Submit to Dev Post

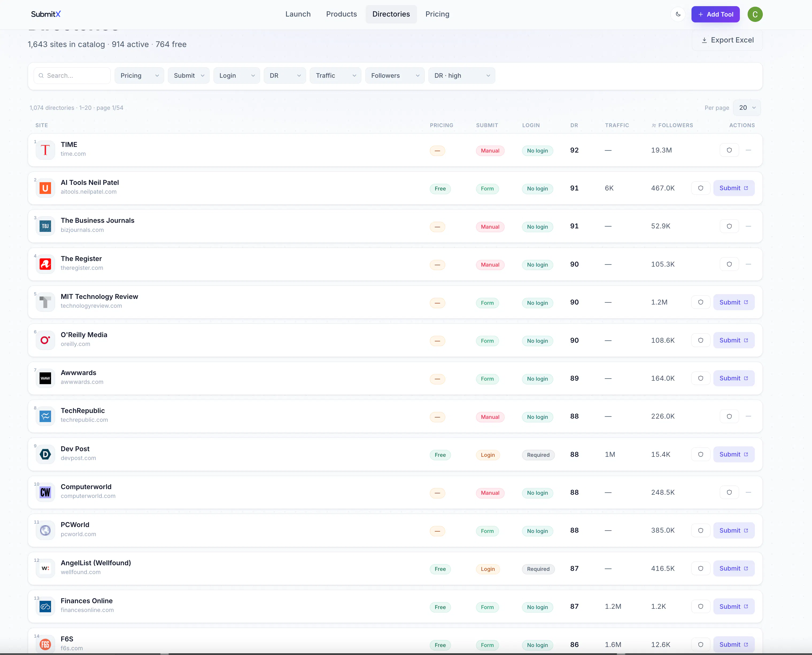click(734, 454)
